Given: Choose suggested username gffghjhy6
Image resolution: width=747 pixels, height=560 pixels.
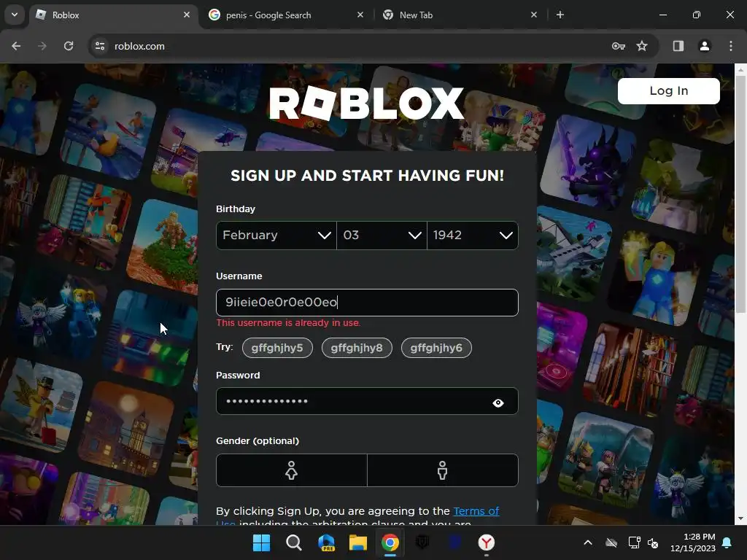Looking at the screenshot, I should (436, 348).
